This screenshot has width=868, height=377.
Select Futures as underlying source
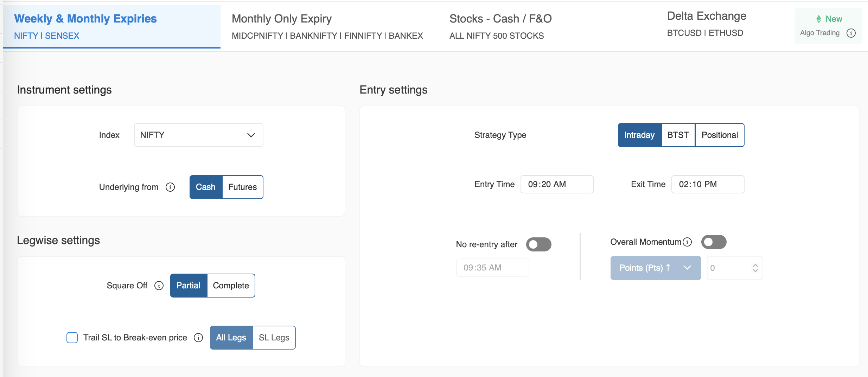pos(243,187)
